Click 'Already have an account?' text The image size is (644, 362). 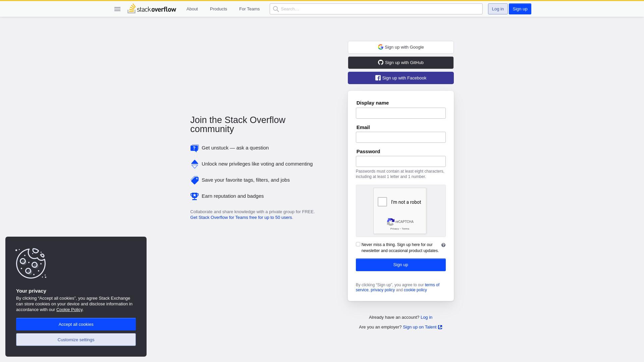[x=394, y=317]
